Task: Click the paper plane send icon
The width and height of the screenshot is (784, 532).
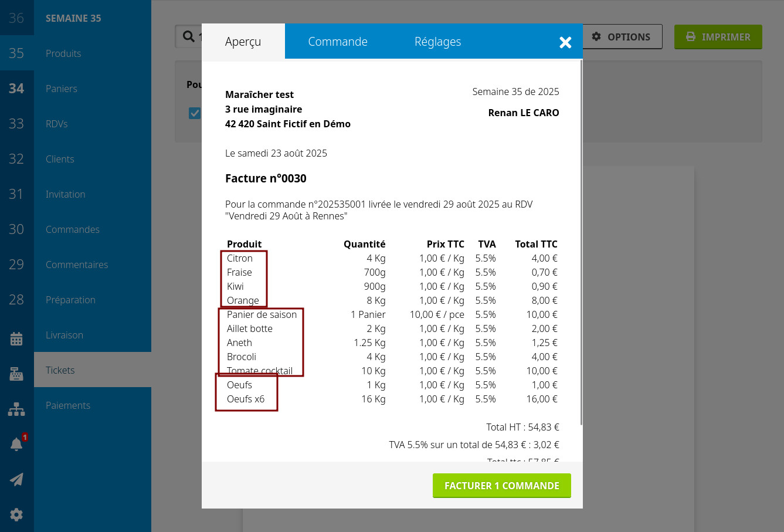Action: coord(16,479)
